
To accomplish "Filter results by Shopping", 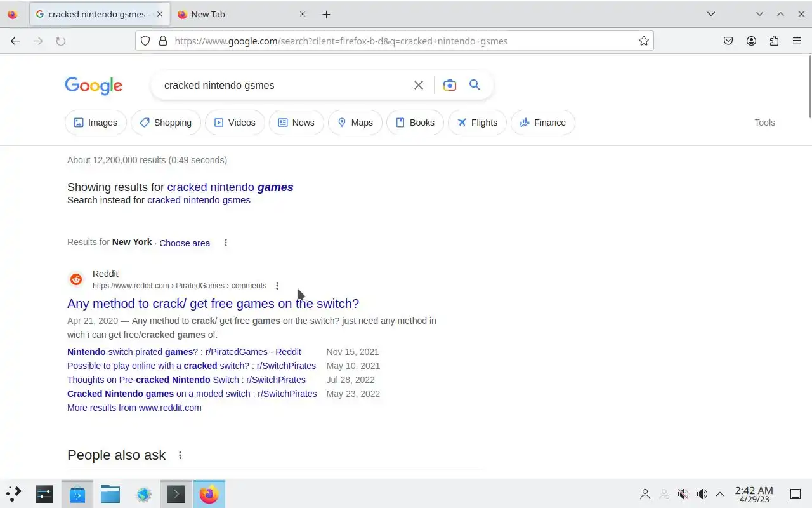I will pos(166,123).
